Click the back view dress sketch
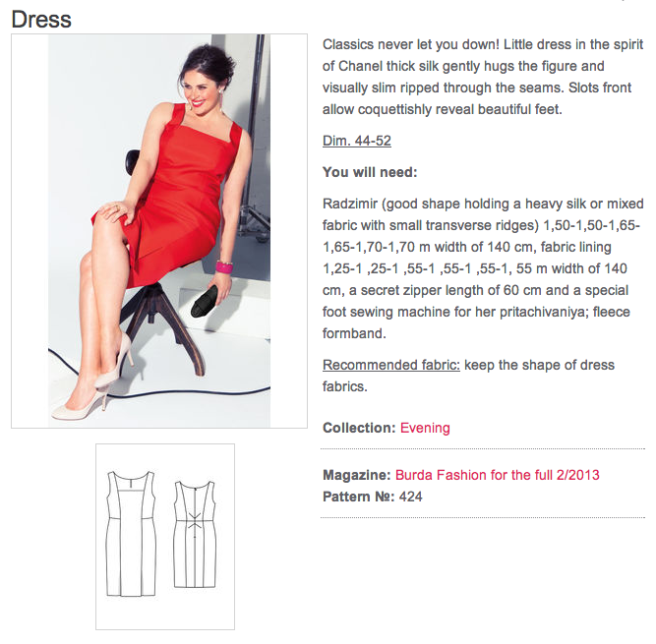Viewport: 656px width, 644px height. [195, 534]
